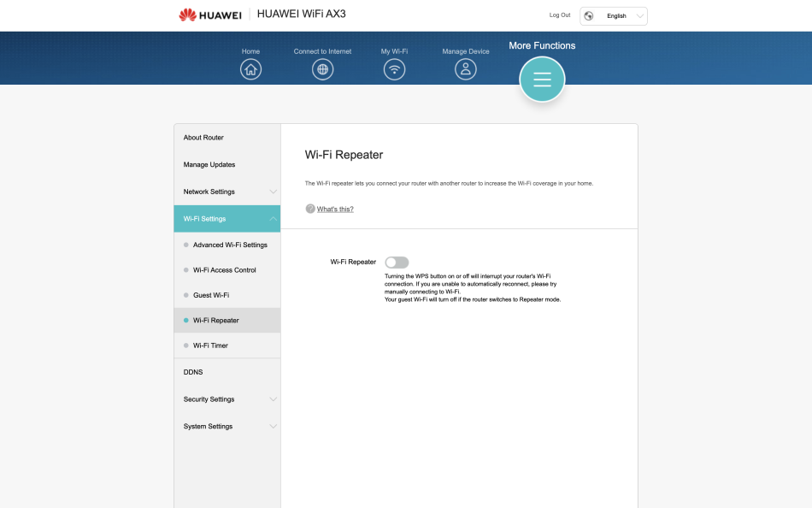Open Wi-Fi Access Control submenu
The width and height of the screenshot is (812, 508).
[x=227, y=270]
